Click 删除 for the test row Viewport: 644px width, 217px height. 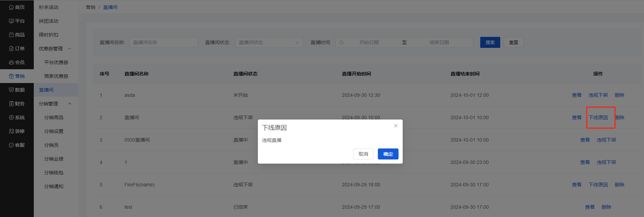click(606, 207)
